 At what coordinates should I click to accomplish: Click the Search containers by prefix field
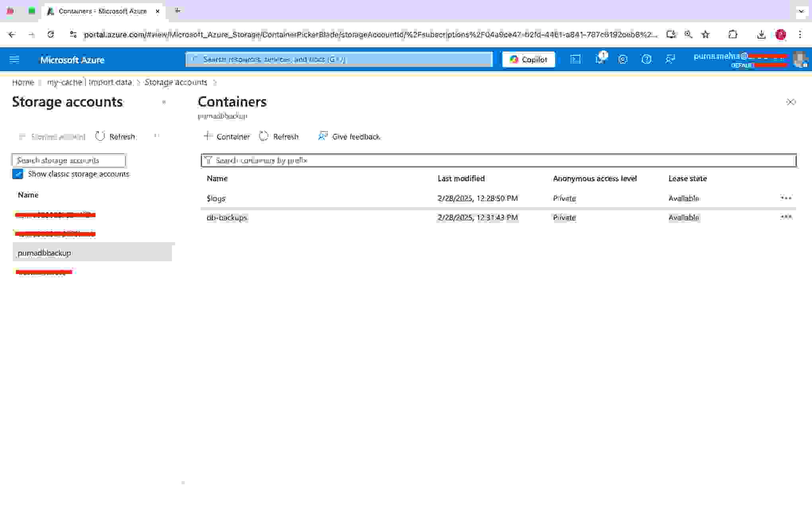(498, 160)
